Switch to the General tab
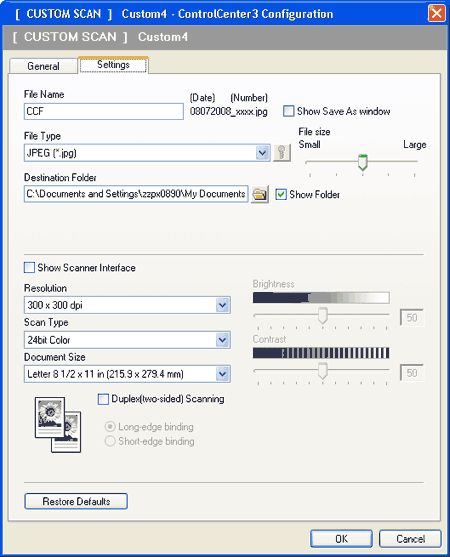Screen dimensions: 450x557 pyautogui.click(x=43, y=66)
